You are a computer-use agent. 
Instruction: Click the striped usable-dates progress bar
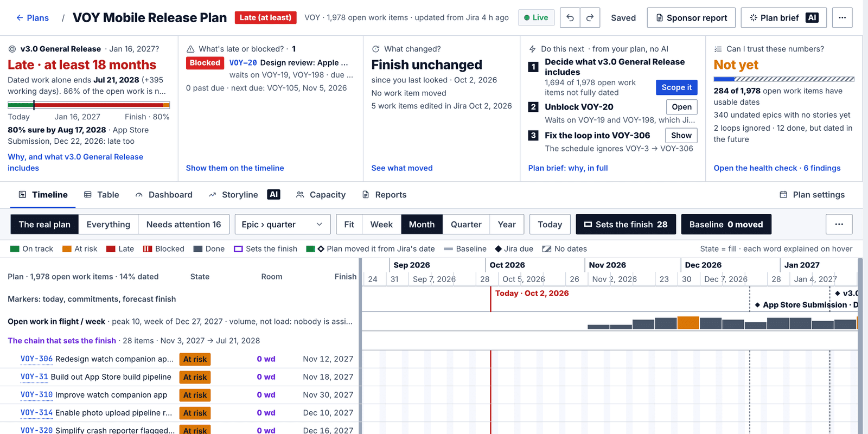784,79
